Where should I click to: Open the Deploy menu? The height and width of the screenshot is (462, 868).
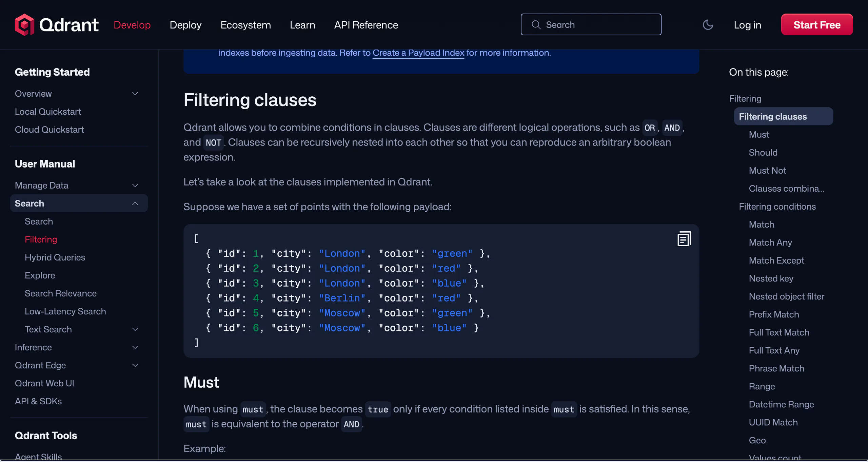pyautogui.click(x=185, y=25)
